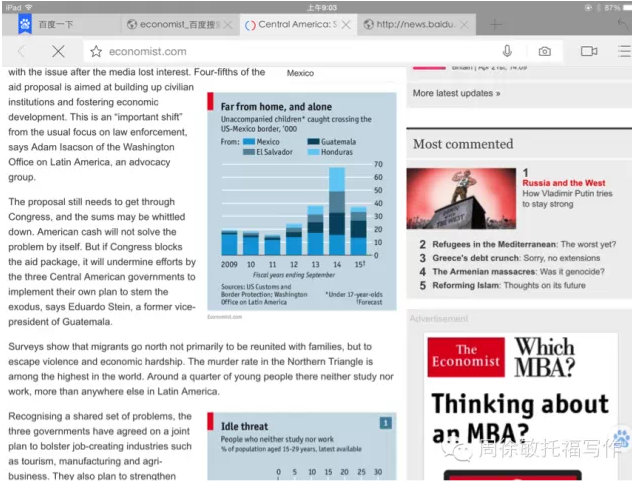
Task: Tap Putin article thumbnail image
Action: tap(461, 198)
